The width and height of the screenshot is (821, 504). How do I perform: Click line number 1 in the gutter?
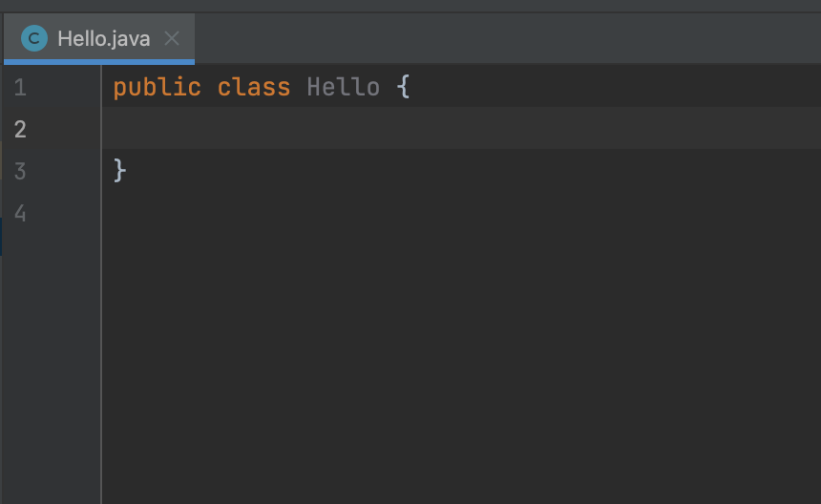pyautogui.click(x=20, y=88)
